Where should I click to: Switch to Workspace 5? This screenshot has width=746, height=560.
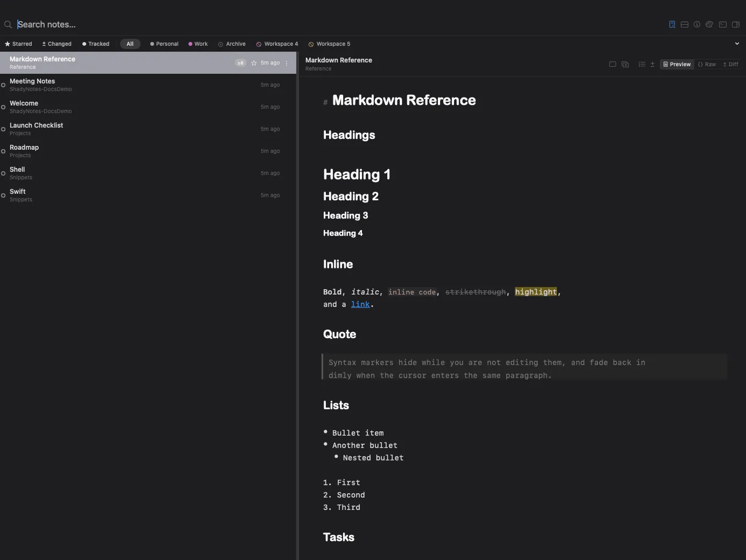pos(329,44)
